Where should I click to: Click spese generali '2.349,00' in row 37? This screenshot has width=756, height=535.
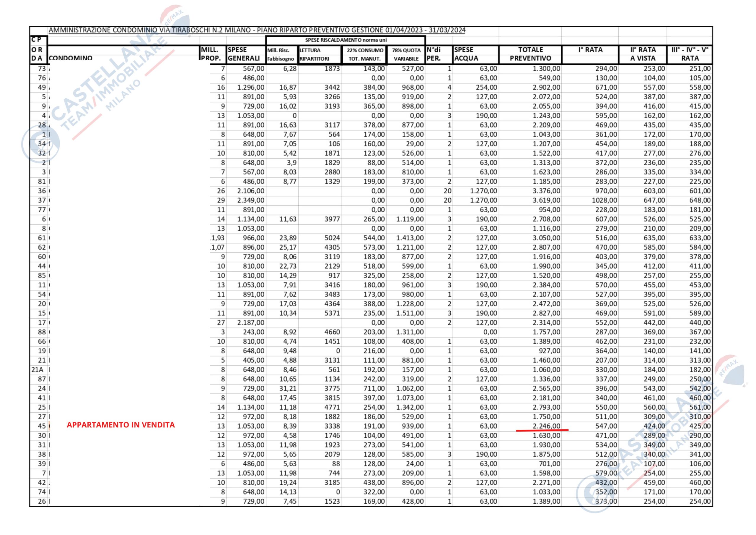[251, 200]
